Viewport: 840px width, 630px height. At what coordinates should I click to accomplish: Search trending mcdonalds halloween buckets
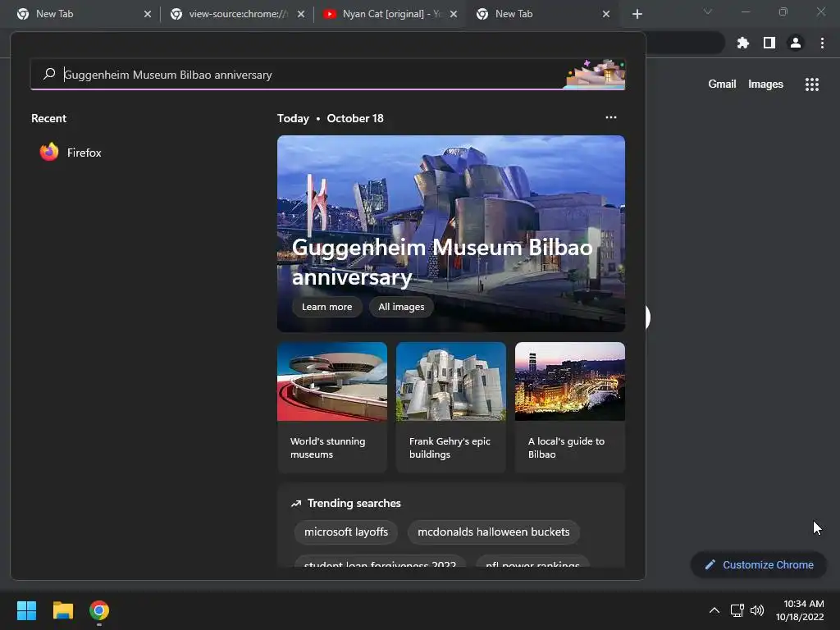[493, 532]
